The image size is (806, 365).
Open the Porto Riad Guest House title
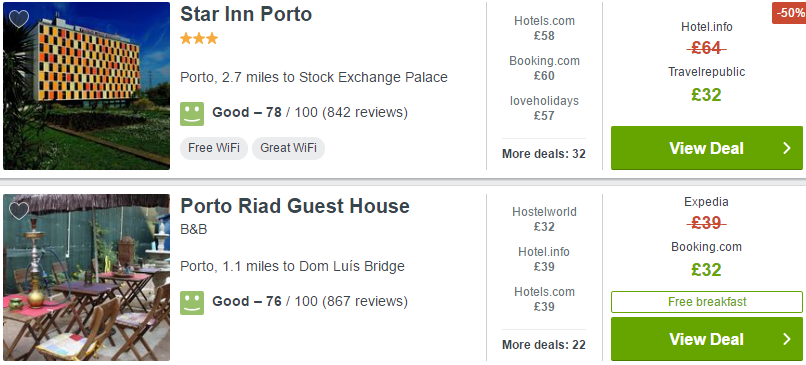click(295, 206)
